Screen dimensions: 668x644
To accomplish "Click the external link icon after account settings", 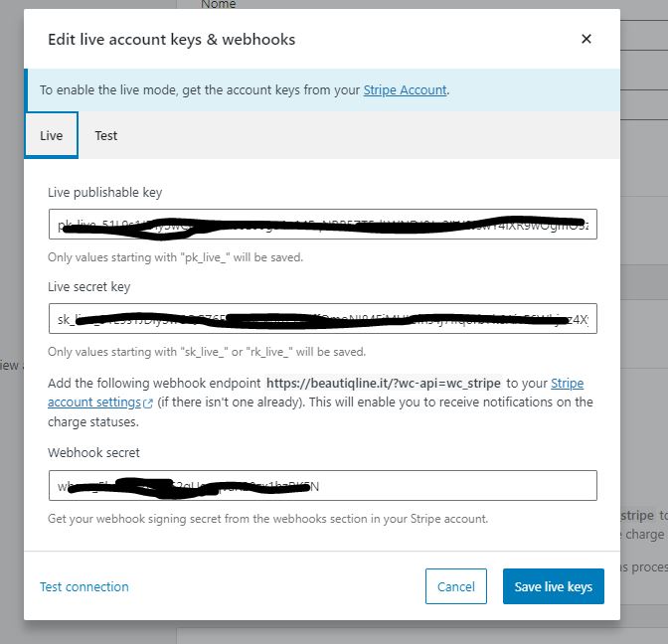I will pos(148,403).
